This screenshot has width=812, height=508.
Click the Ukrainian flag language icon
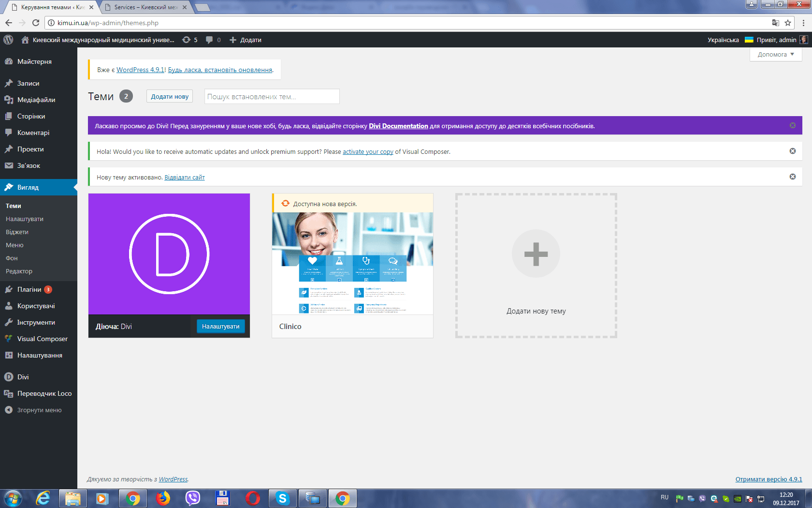tap(749, 40)
